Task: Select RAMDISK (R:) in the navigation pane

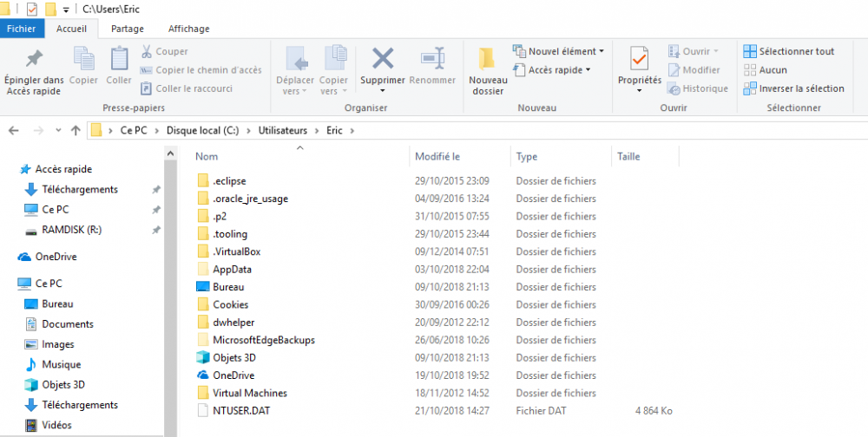Action: point(71,230)
